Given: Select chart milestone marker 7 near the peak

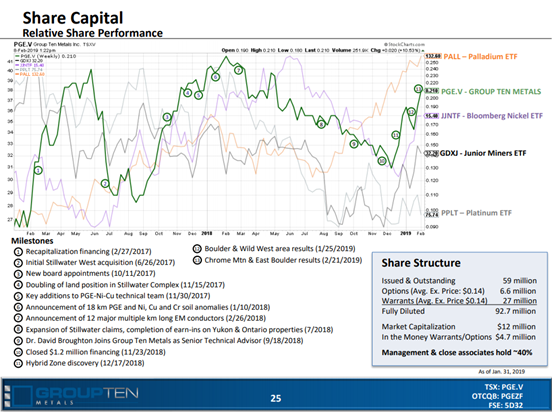Looking at the screenshot, I should pos(239,70).
